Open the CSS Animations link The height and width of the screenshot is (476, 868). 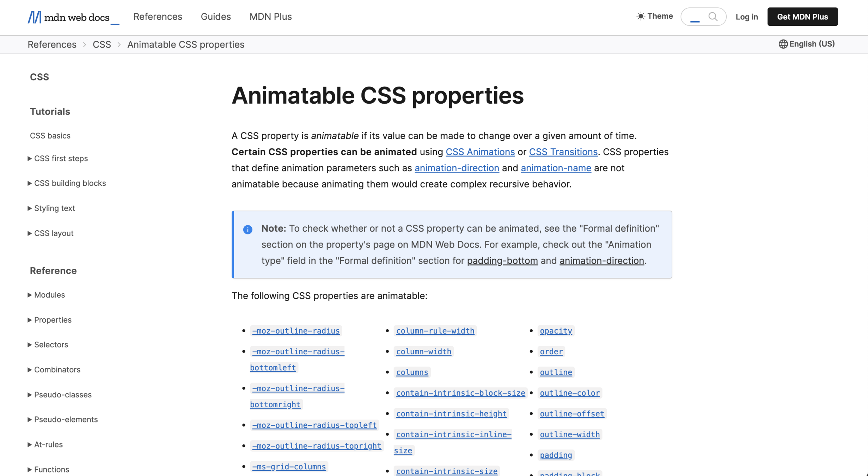coord(480,152)
